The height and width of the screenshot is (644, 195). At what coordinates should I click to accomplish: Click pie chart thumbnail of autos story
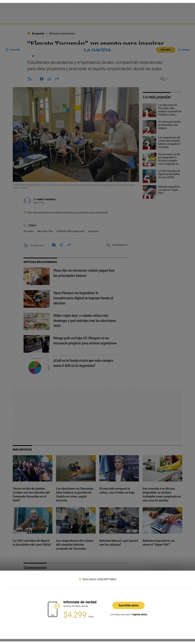pos(36,367)
